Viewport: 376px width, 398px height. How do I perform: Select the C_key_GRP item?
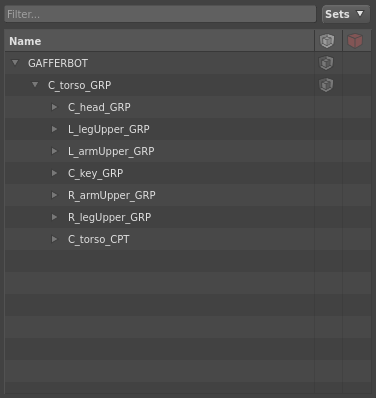(95, 173)
